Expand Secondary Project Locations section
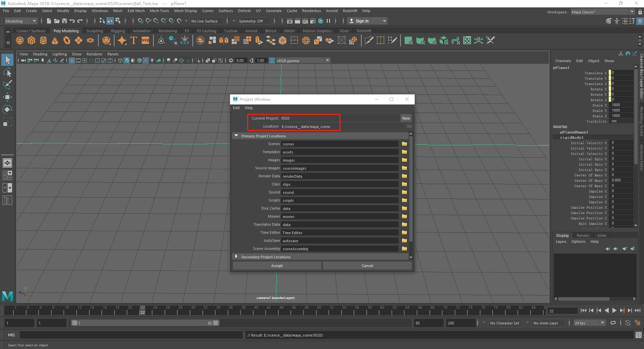Image resolution: width=644 pixels, height=349 pixels. 236,257
